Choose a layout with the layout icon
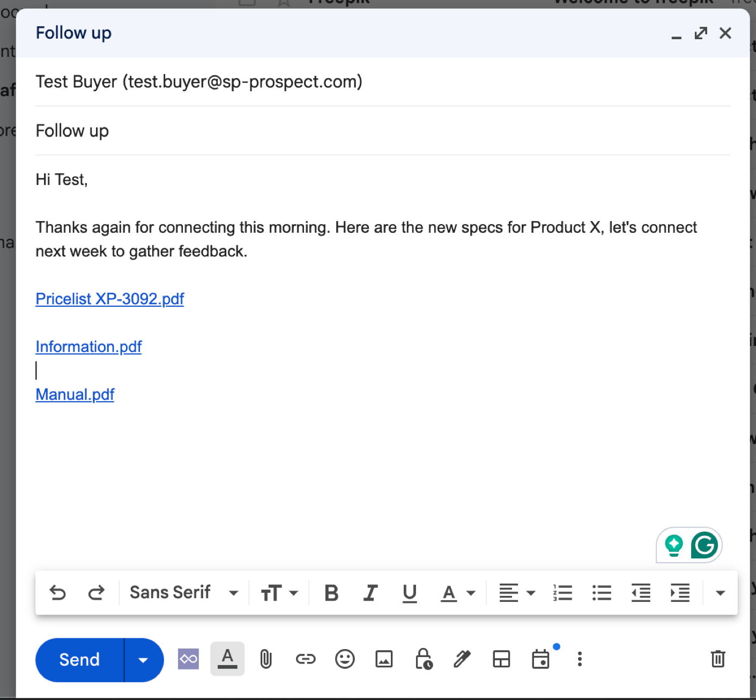 pos(501,659)
